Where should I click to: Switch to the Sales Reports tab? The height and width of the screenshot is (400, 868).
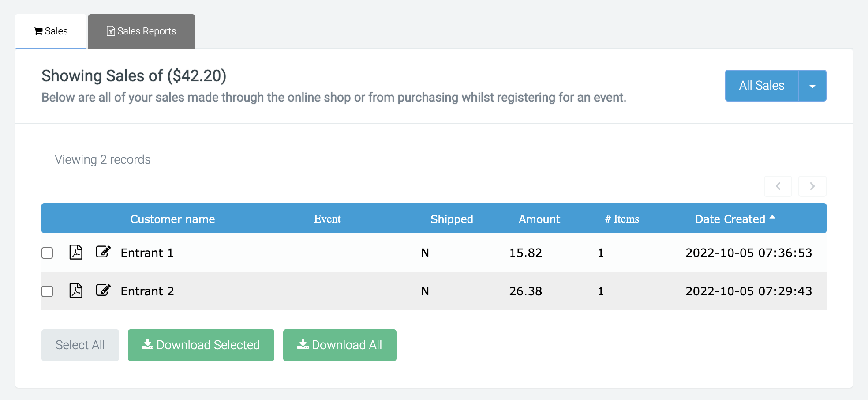[142, 31]
